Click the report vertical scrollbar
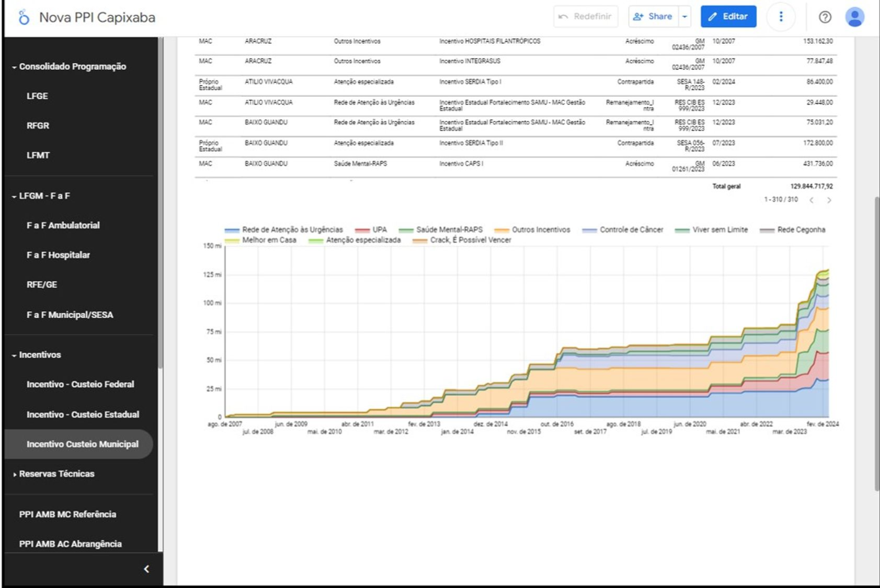This screenshot has width=880, height=588. [877, 343]
